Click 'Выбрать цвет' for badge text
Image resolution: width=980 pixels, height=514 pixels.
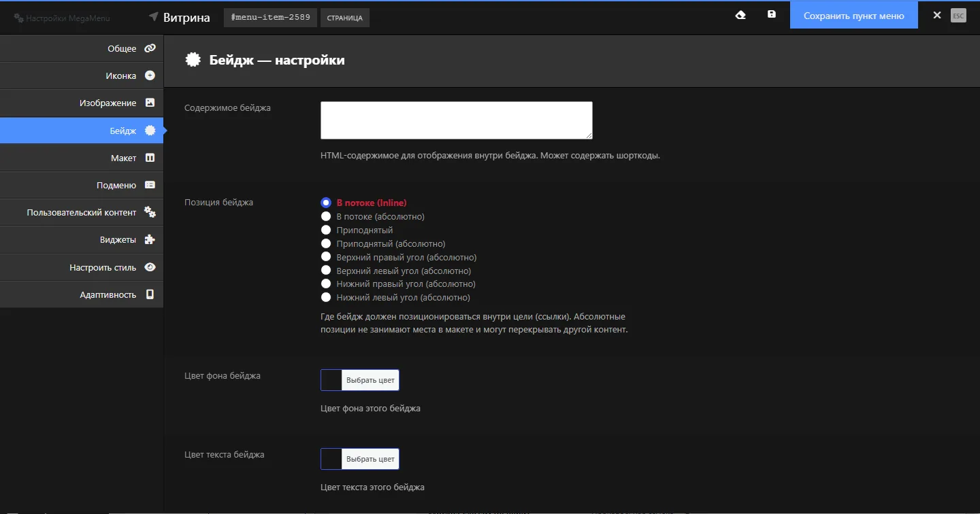pos(370,459)
